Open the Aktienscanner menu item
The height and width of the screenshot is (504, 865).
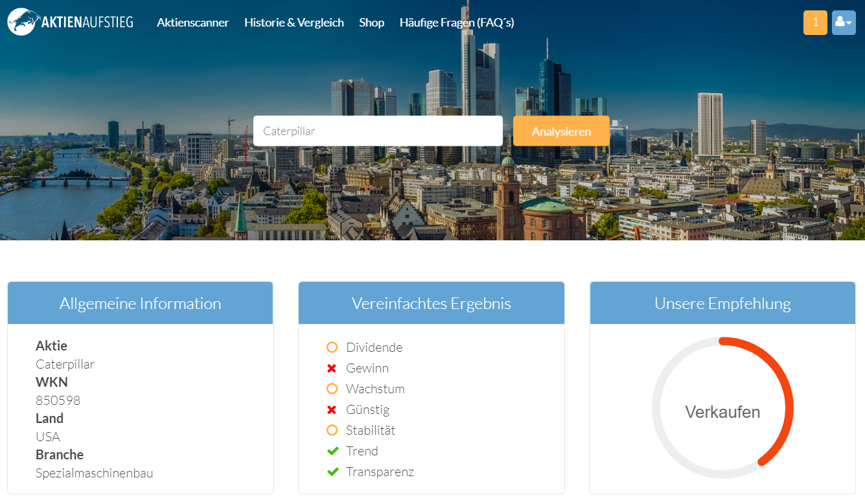[x=193, y=23]
